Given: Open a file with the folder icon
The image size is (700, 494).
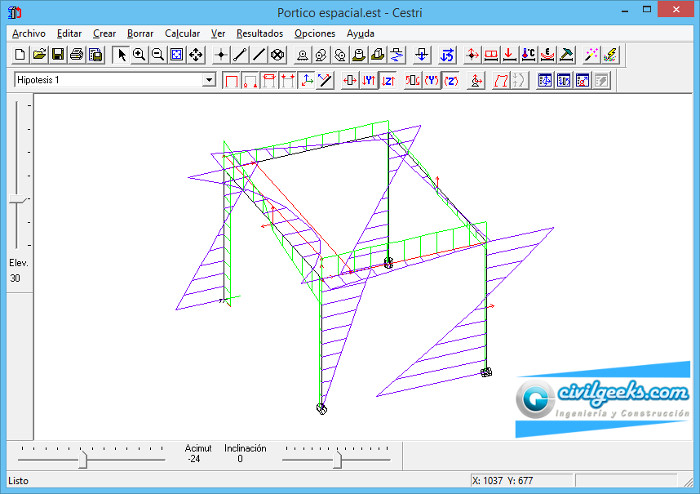Looking at the screenshot, I should (39, 54).
